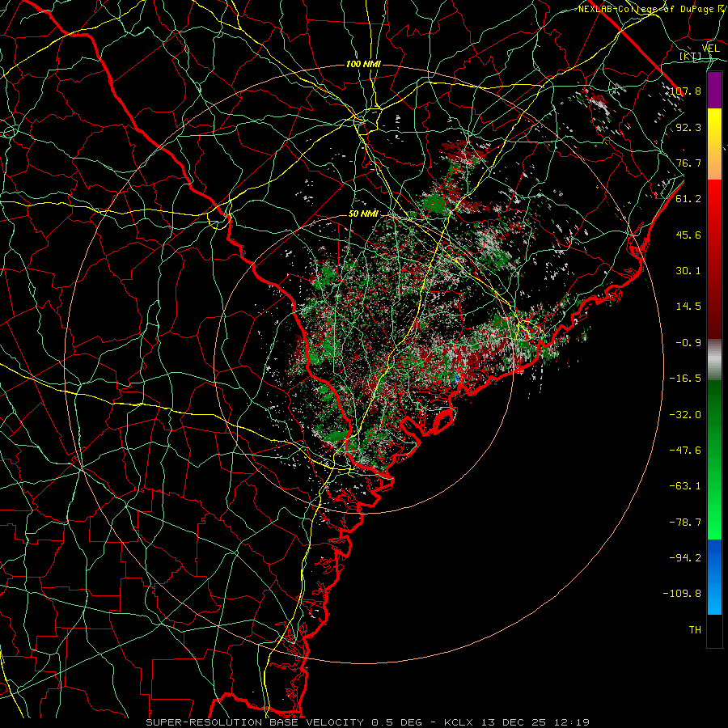Click the green segment of the velocity scale
This screenshot has width=728, height=728.
pos(714,459)
